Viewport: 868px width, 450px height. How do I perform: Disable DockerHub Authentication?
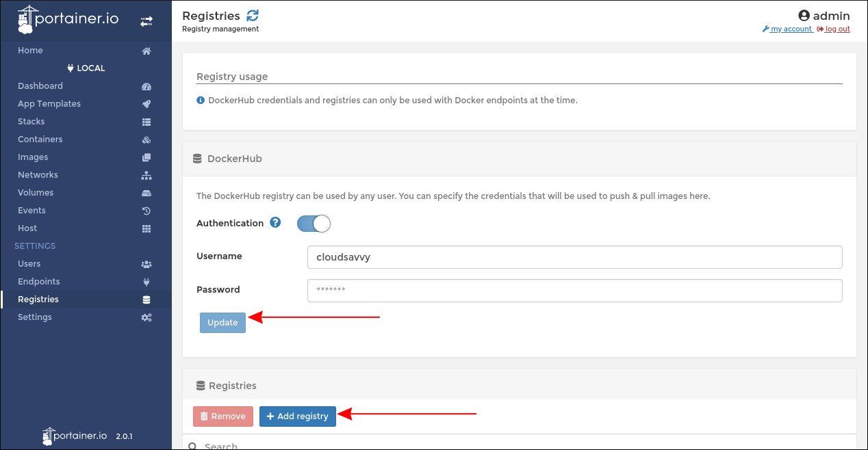[314, 223]
